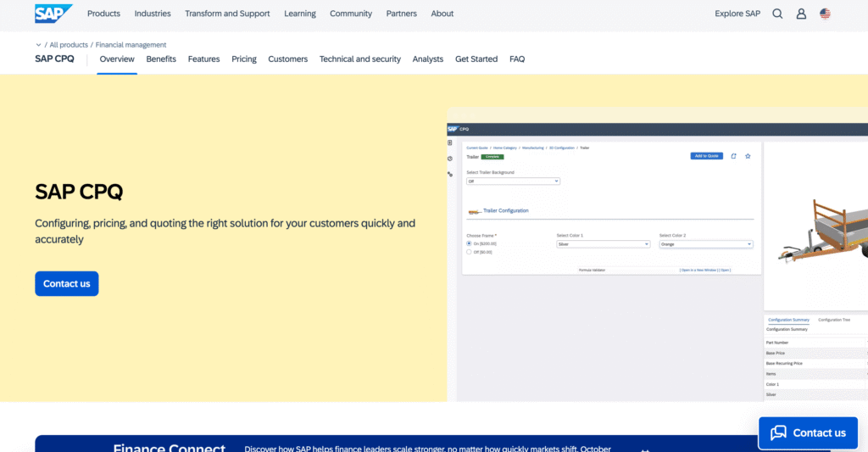This screenshot has height=452, width=868.
Task: Open the Products menu
Action: click(x=103, y=14)
